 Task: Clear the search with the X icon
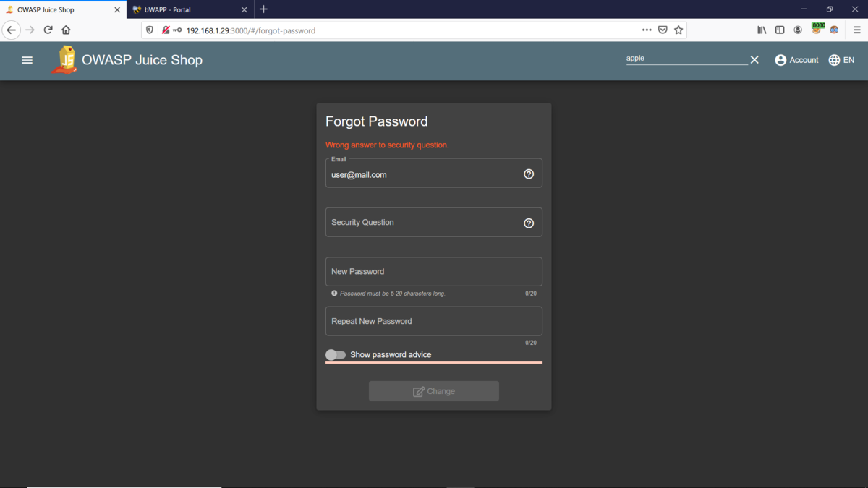pos(754,60)
